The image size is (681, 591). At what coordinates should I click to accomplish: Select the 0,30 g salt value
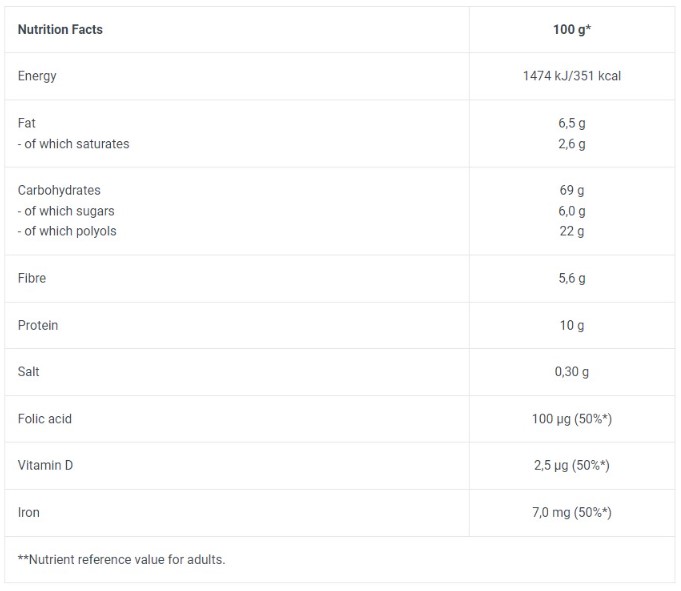(571, 372)
